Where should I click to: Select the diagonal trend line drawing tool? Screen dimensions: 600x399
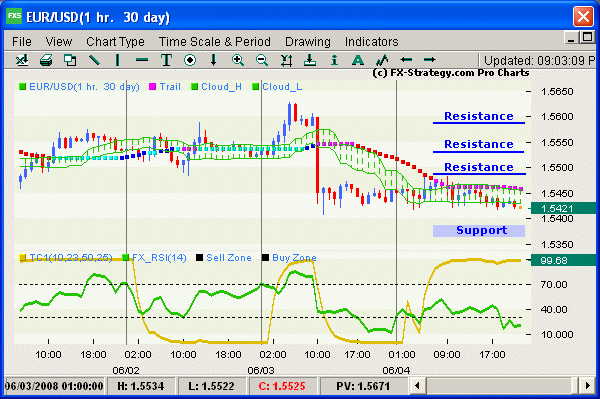point(94,60)
